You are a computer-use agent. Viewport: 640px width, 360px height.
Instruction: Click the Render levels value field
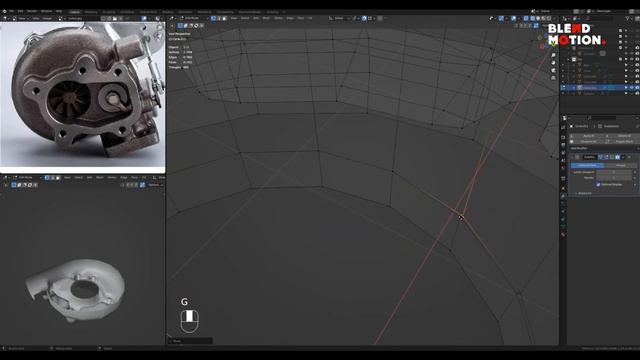point(614,178)
